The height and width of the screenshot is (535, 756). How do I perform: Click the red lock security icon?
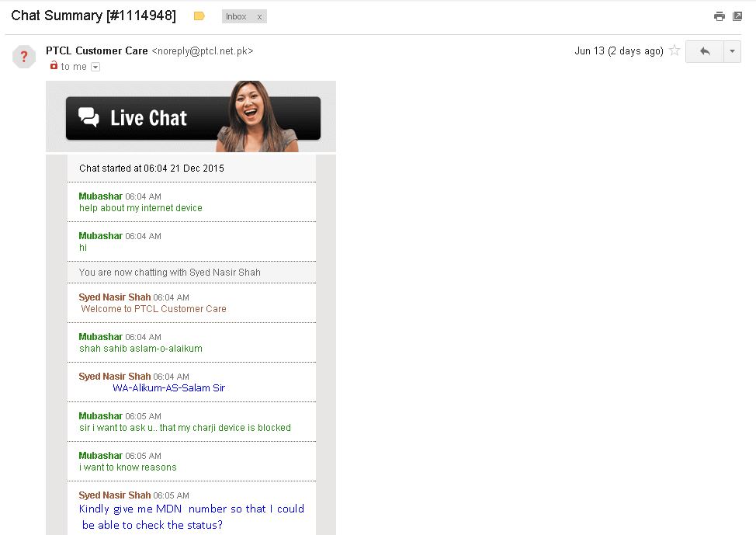coord(54,65)
